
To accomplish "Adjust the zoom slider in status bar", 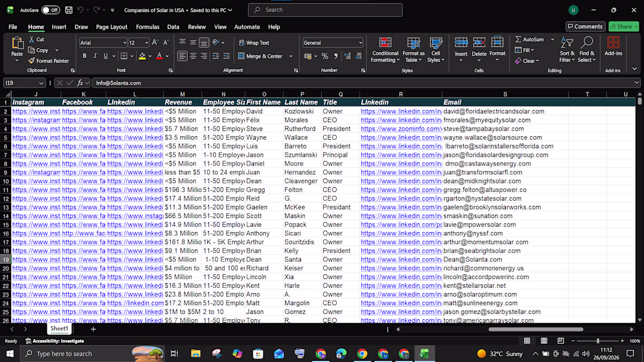I will pyautogui.click(x=598, y=341).
